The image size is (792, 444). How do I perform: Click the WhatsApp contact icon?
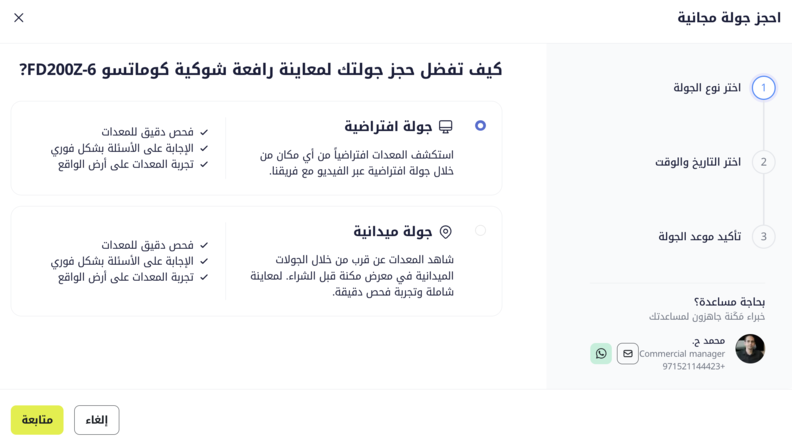[601, 354]
